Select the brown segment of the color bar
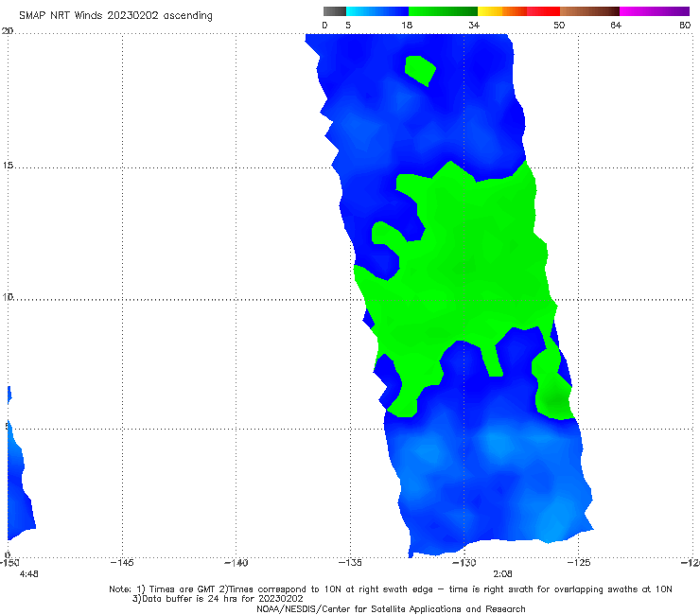The width and height of the screenshot is (700, 615). pos(589,11)
